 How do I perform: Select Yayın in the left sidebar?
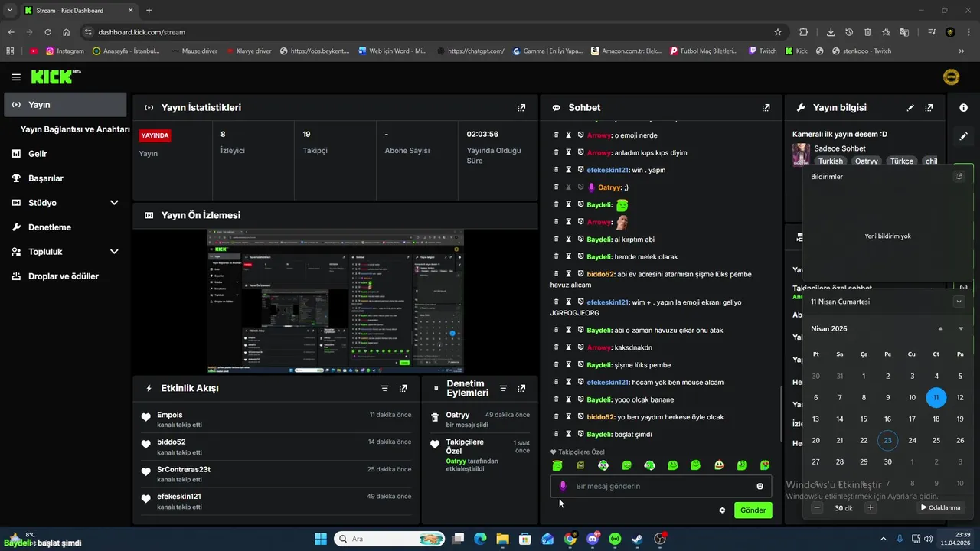pos(65,105)
